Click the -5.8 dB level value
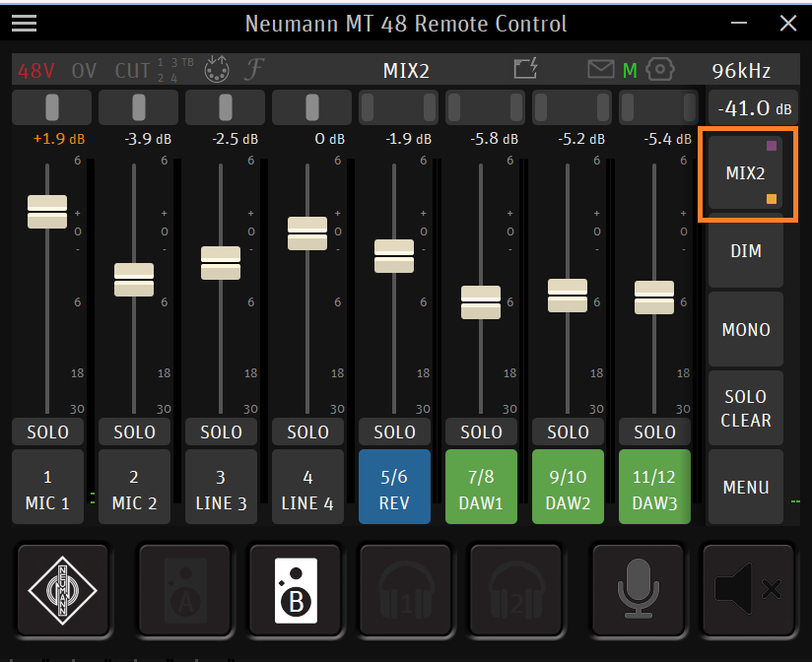Screen dimensions: 812x662 pos(494,139)
